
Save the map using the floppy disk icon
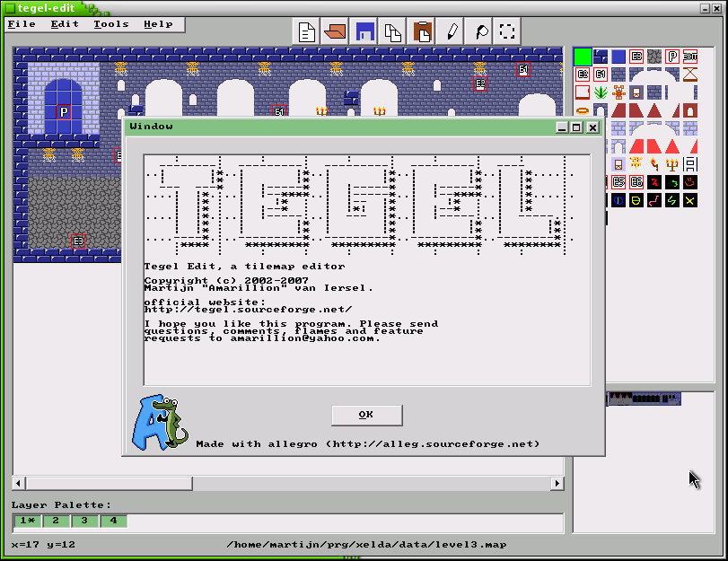pyautogui.click(x=364, y=31)
